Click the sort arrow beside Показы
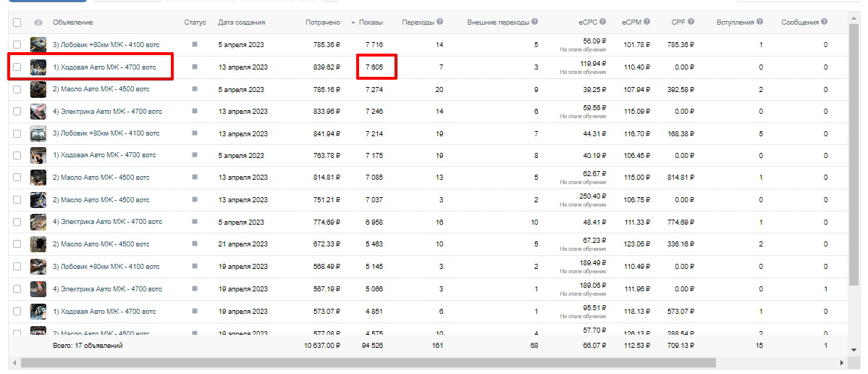Screen dimensions: 868x374 [353, 22]
